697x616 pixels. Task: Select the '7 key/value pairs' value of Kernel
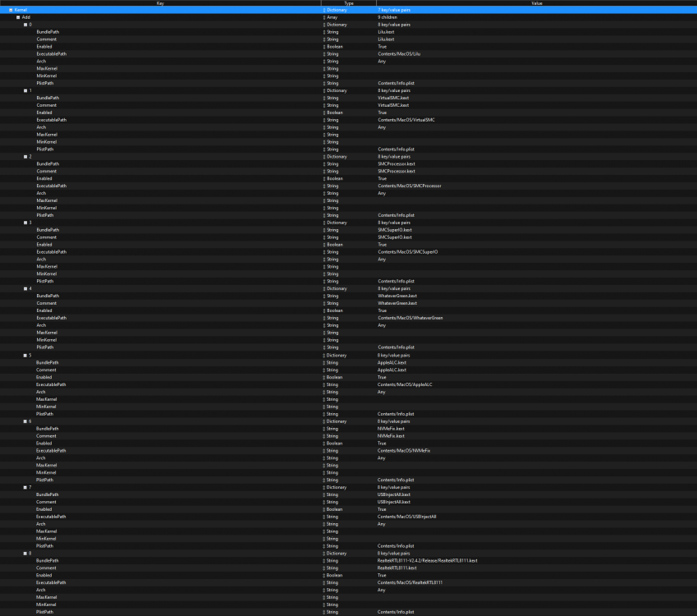pos(394,10)
